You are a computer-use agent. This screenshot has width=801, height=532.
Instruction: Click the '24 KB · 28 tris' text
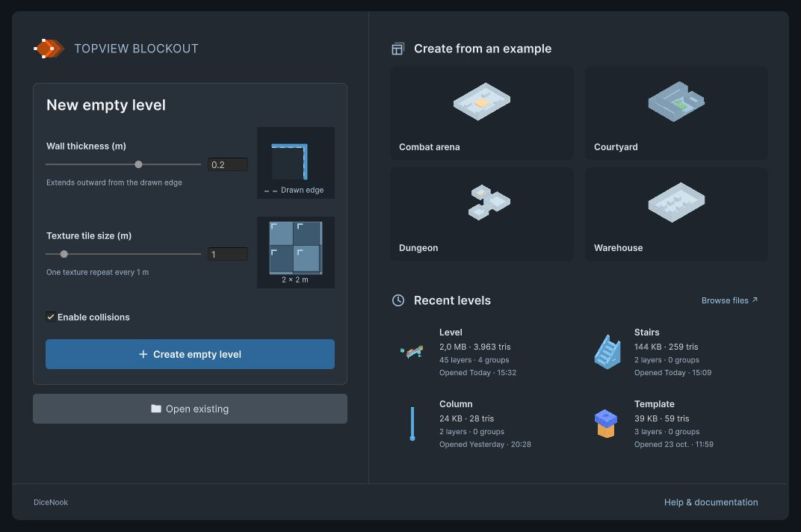466,418
